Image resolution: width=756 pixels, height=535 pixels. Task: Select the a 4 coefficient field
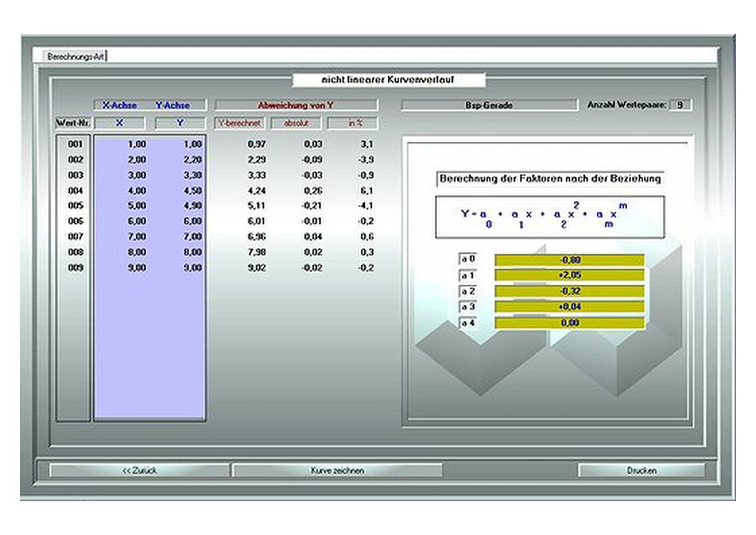click(569, 323)
